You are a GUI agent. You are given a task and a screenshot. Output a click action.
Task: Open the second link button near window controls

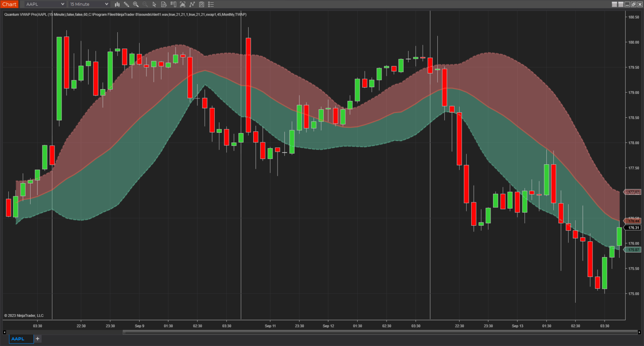click(621, 4)
